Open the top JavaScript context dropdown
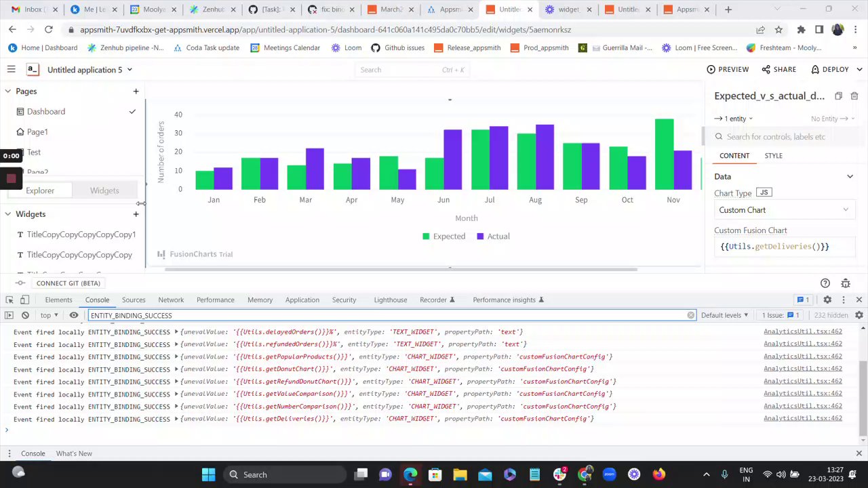The height and width of the screenshot is (488, 868). tap(50, 315)
